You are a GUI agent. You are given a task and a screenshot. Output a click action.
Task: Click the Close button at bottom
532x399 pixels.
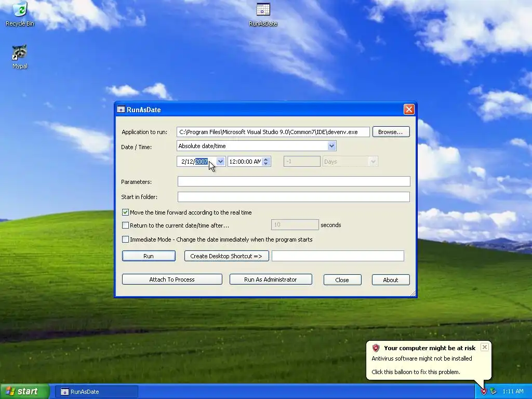[x=342, y=280]
